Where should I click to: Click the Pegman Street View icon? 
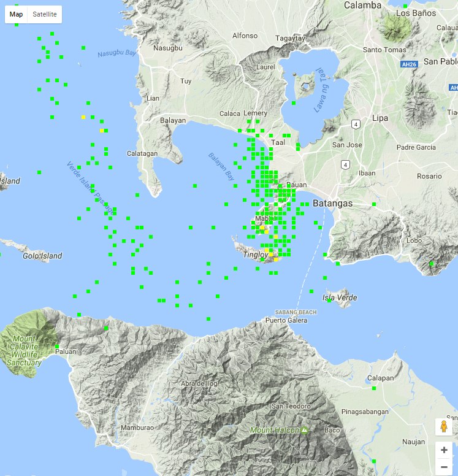[x=443, y=427]
